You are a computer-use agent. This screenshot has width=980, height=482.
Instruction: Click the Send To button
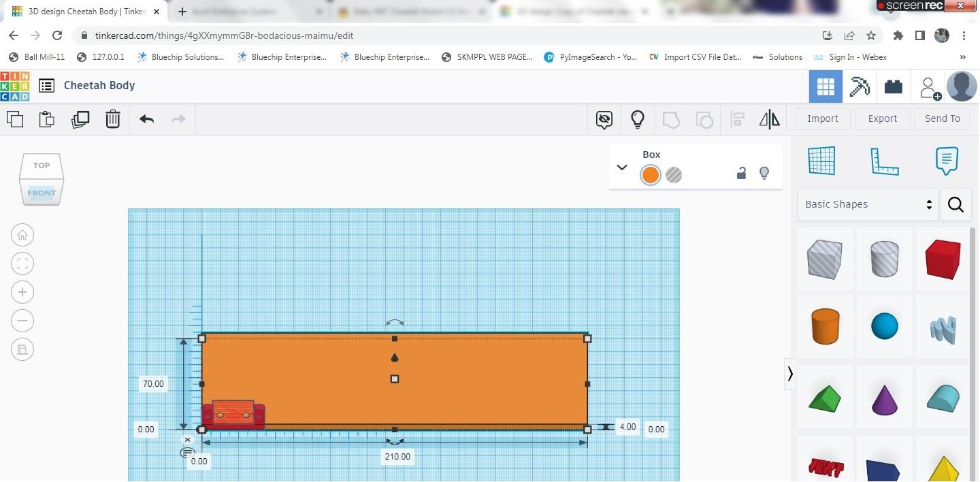[x=943, y=118]
